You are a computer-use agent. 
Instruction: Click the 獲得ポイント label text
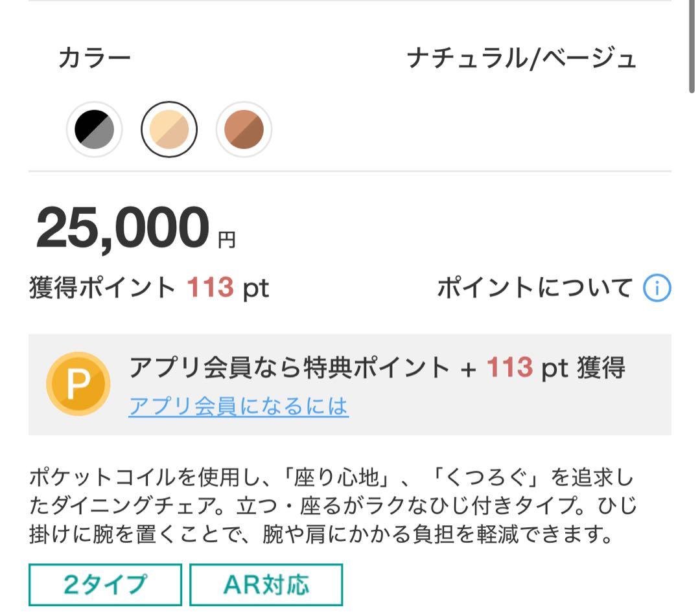(102, 288)
